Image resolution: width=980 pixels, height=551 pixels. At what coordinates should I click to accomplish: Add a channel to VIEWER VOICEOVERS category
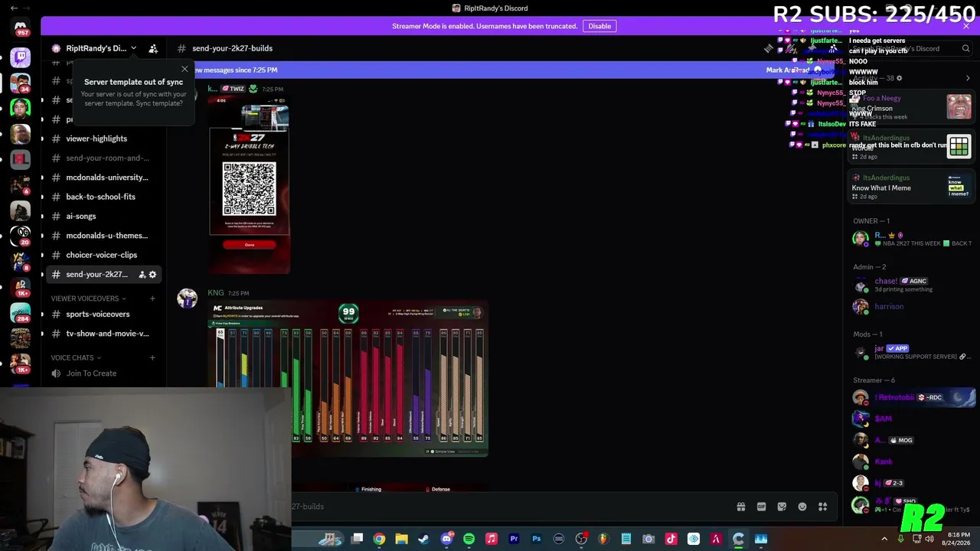[152, 298]
